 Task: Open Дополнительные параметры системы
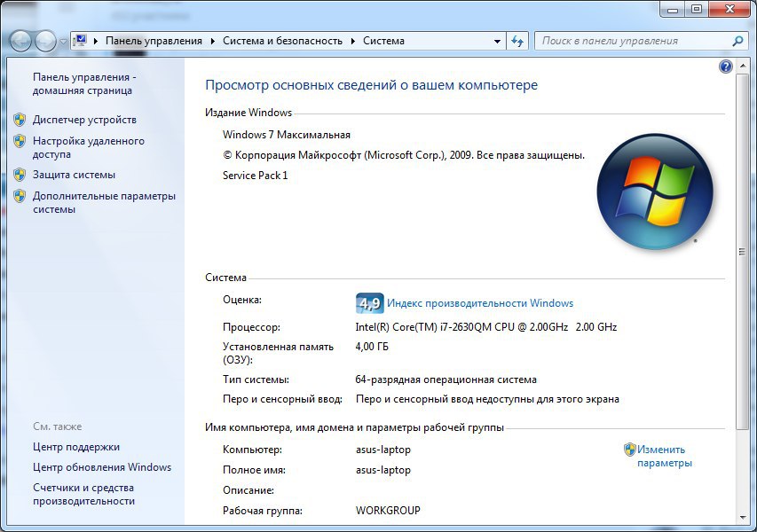click(104, 202)
